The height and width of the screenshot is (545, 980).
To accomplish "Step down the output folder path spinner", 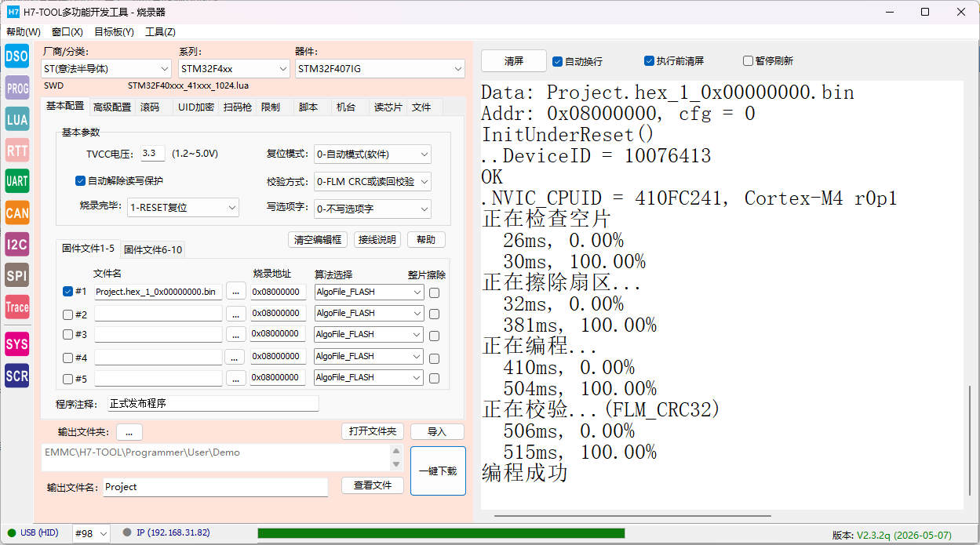I will pyautogui.click(x=396, y=463).
